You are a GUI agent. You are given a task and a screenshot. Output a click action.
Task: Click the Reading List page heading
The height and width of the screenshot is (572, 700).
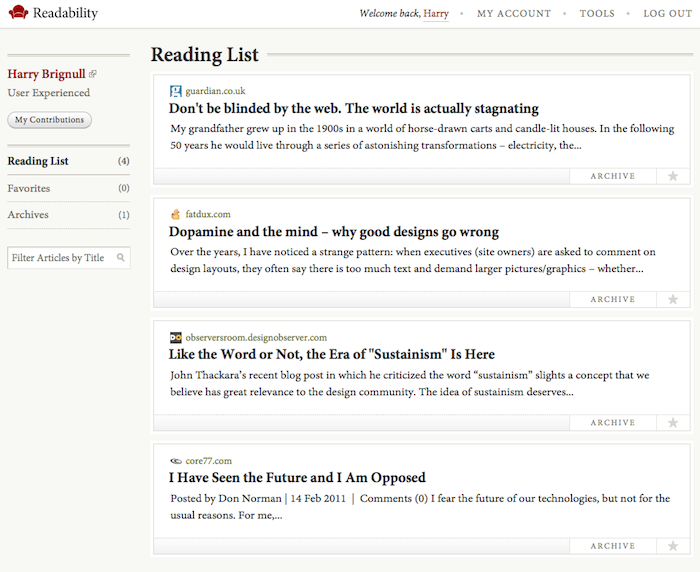204,55
